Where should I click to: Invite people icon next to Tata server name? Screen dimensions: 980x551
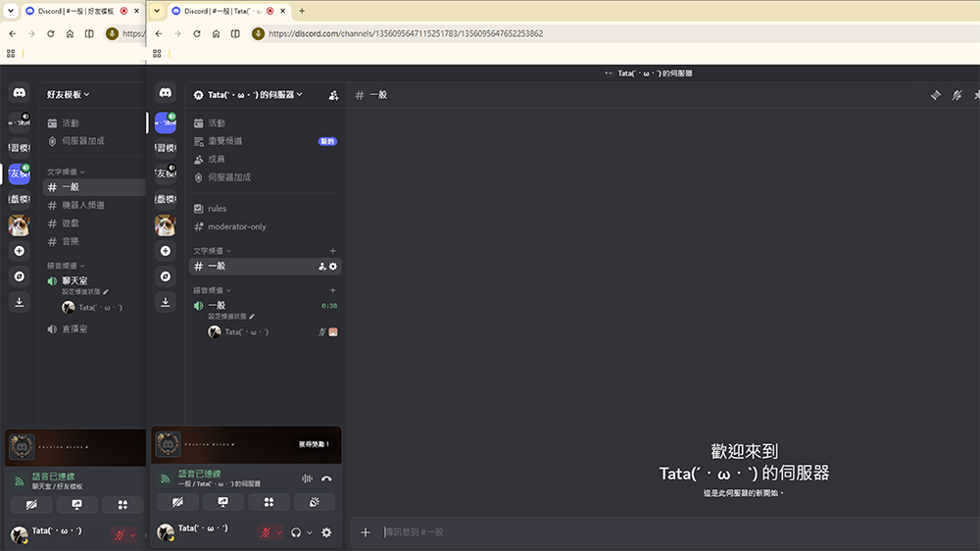click(x=333, y=95)
